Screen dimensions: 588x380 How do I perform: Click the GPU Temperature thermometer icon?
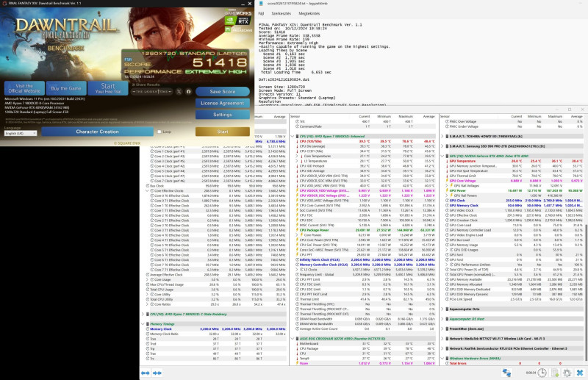pyautogui.click(x=448, y=161)
